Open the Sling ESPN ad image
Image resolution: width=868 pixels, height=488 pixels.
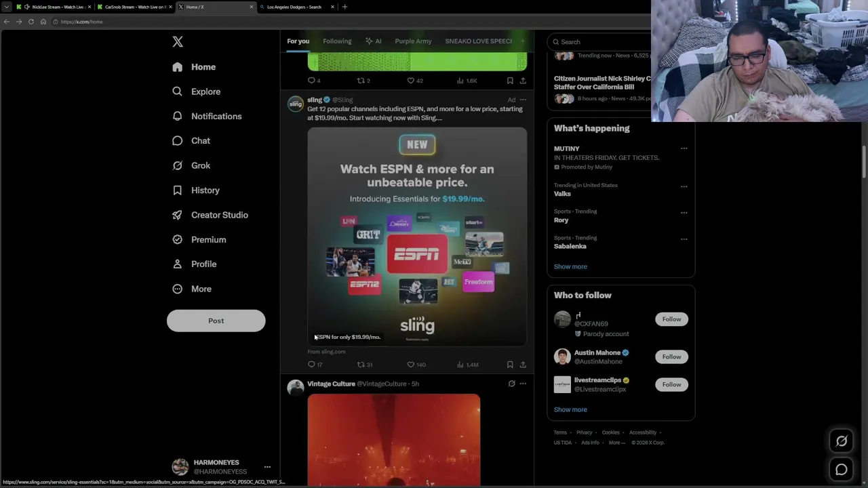pyautogui.click(x=417, y=237)
